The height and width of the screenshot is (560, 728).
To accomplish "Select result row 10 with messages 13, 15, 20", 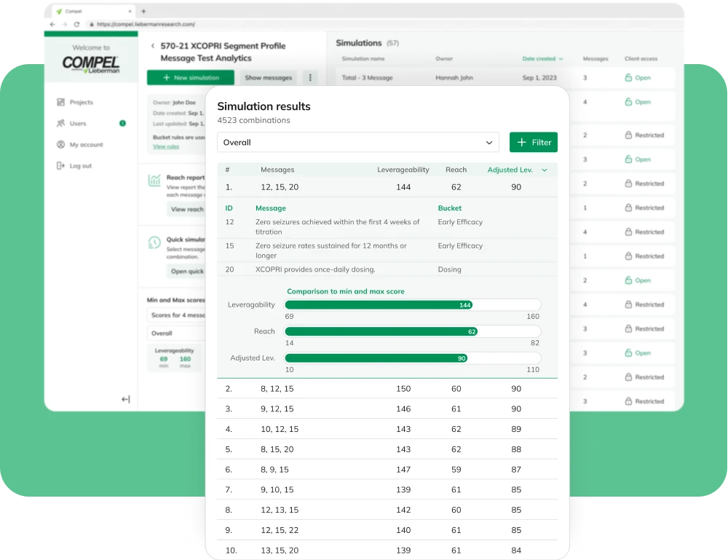I will (x=387, y=551).
